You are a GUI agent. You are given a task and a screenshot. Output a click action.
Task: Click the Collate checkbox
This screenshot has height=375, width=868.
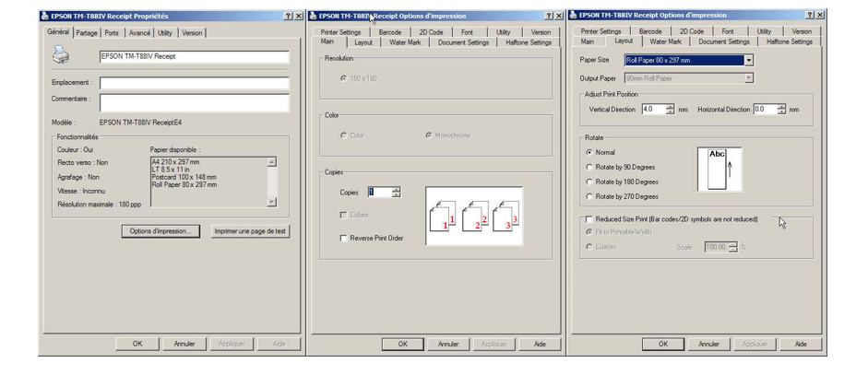(x=344, y=216)
